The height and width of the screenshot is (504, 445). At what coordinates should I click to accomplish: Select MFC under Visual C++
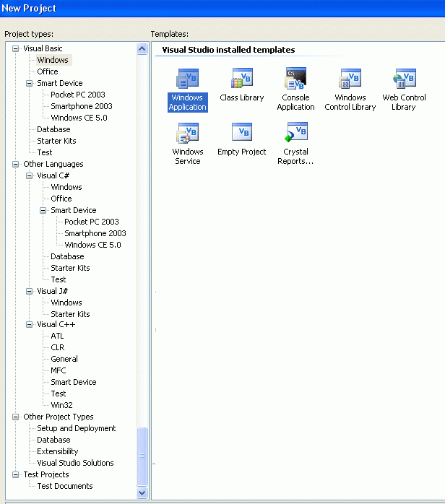pos(59,370)
